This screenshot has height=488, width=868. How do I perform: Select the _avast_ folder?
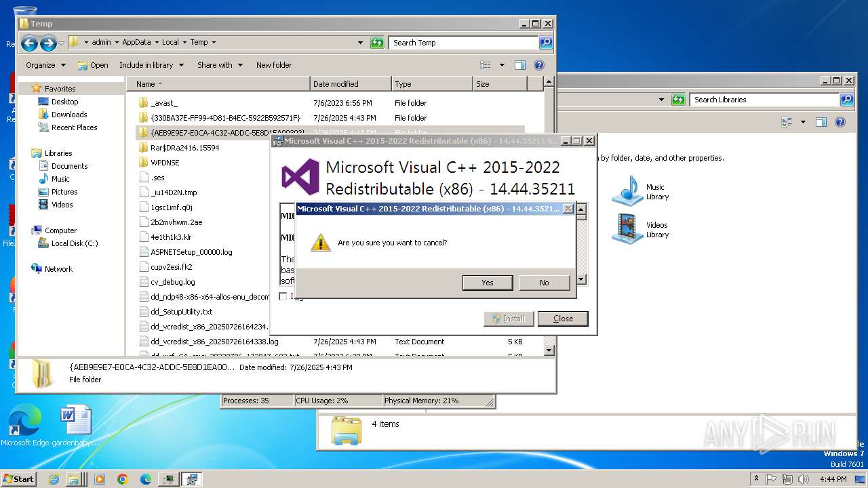coord(163,103)
